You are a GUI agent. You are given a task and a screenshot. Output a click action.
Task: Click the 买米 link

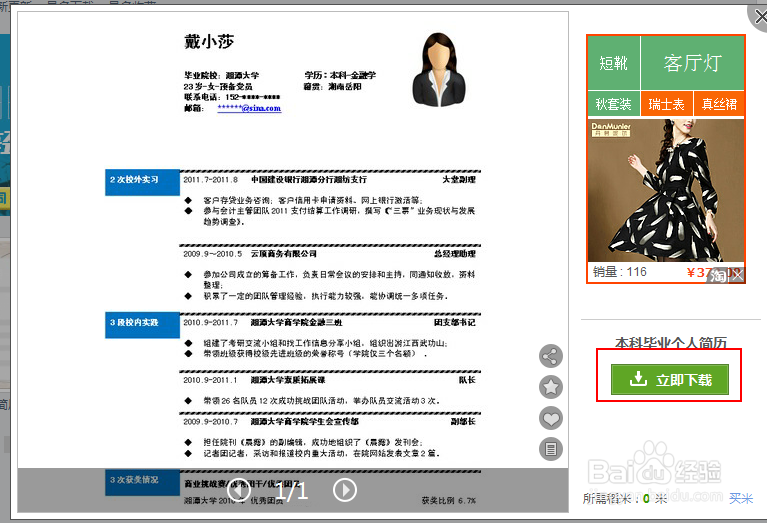(x=741, y=499)
